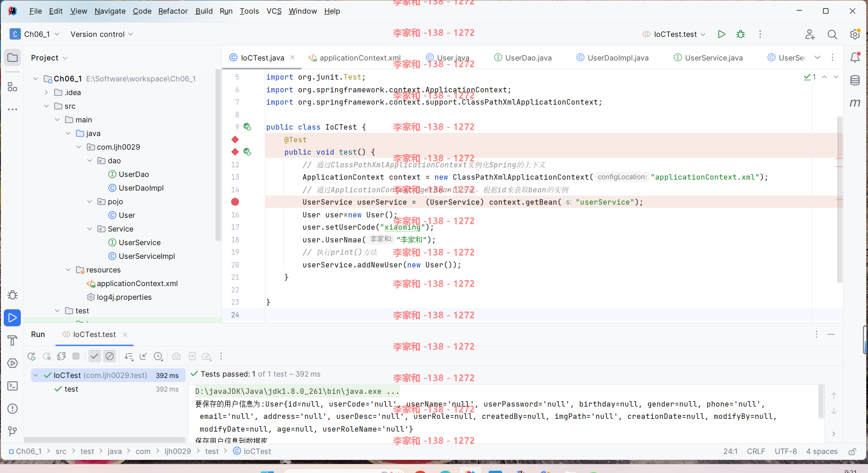Show hidden editor tabs chevron
Screen dimensions: 868x473
point(818,57)
